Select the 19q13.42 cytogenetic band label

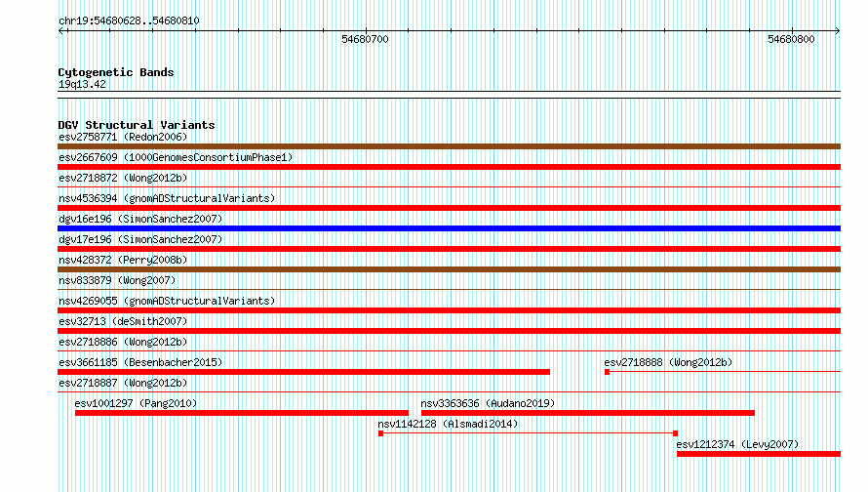click(82, 84)
